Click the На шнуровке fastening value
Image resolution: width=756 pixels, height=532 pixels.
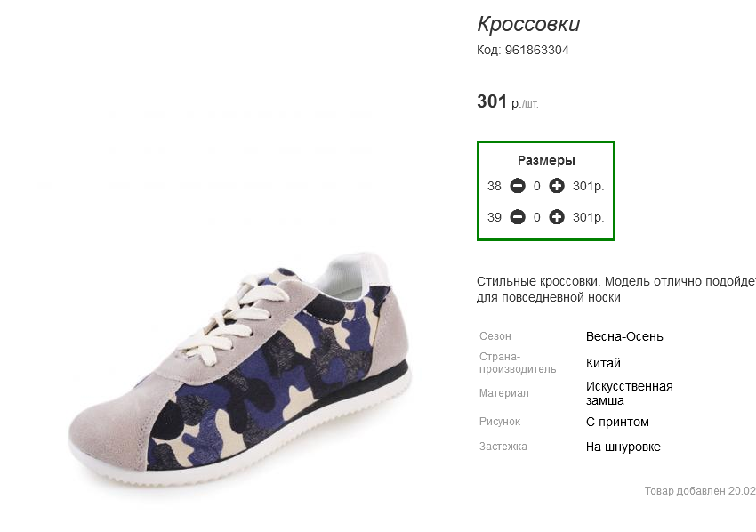click(x=623, y=447)
